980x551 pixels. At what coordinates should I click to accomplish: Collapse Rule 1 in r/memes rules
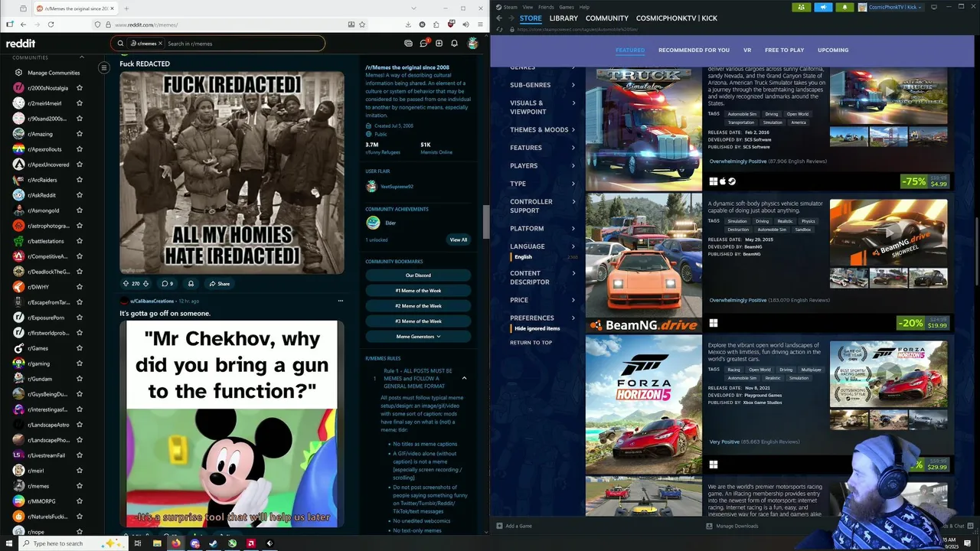tap(464, 378)
